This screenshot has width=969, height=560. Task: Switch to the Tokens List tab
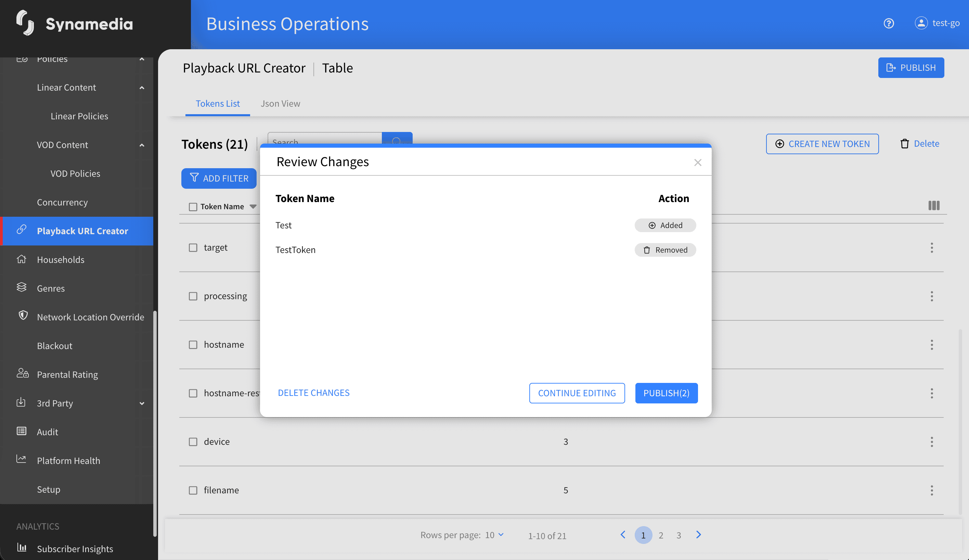(x=218, y=104)
